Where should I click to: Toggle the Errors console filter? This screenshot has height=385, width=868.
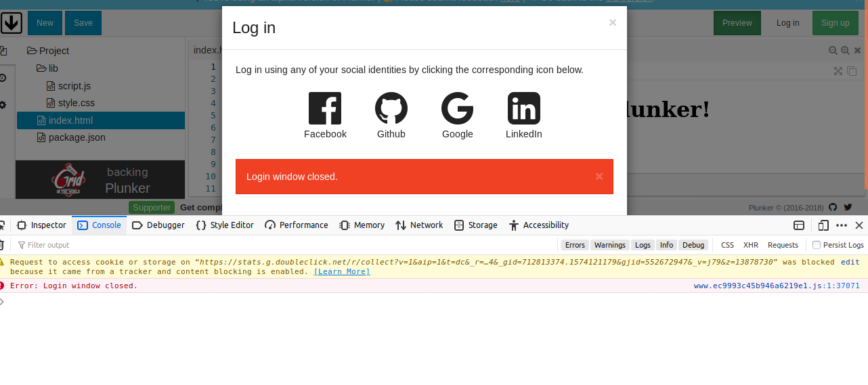point(575,245)
